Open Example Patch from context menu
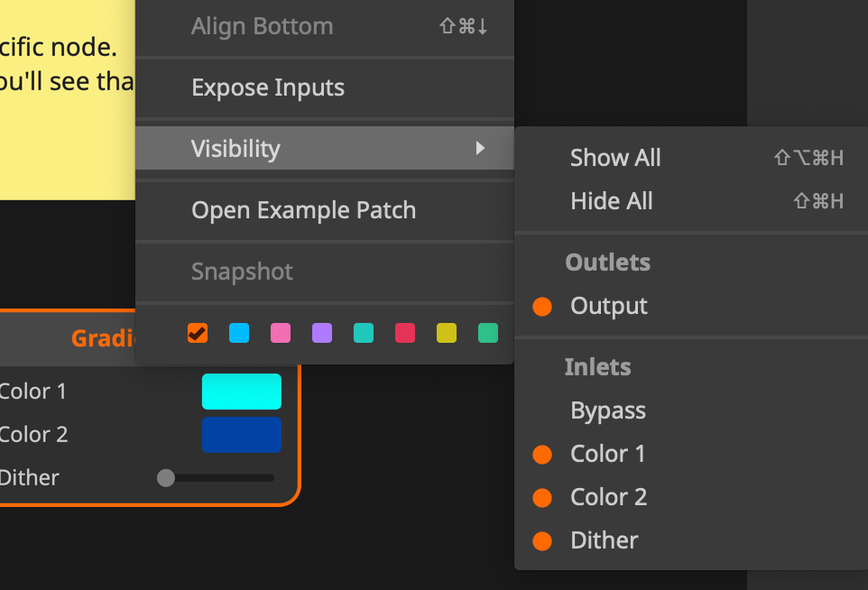 [x=303, y=210]
